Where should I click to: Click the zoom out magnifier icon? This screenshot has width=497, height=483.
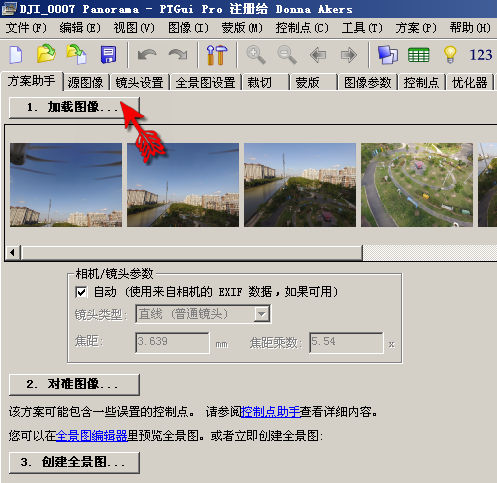[287, 55]
